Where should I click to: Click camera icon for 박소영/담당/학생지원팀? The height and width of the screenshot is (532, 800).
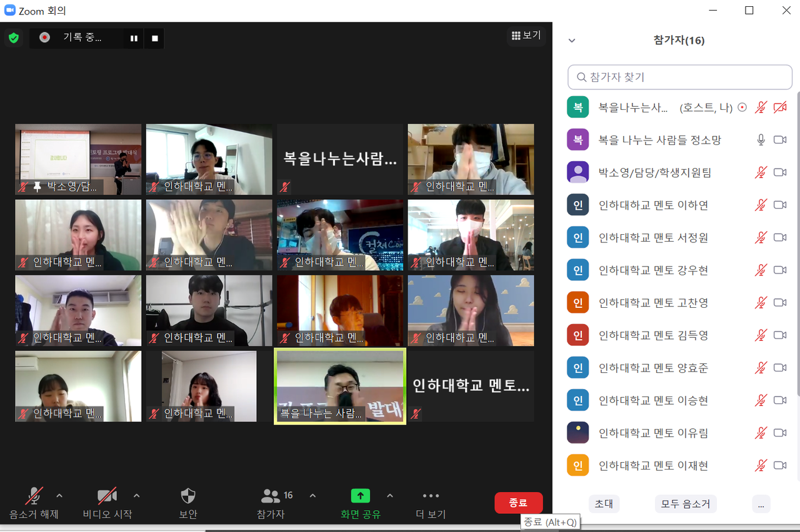[x=780, y=172]
